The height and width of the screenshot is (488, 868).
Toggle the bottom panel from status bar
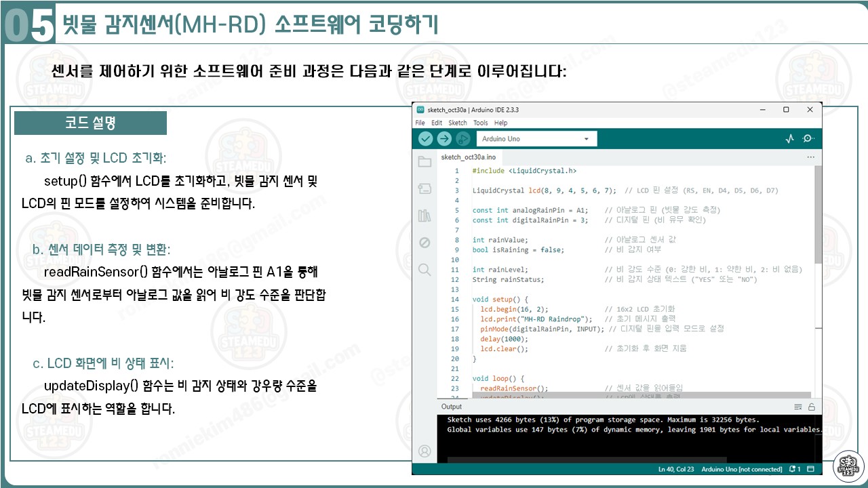pyautogui.click(x=810, y=469)
